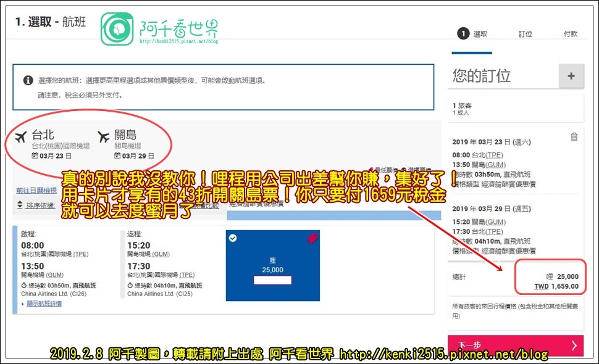This screenshot has width=599, height=364.
Task: Click the arrow on the 下一步 button
Action: pyautogui.click(x=574, y=345)
